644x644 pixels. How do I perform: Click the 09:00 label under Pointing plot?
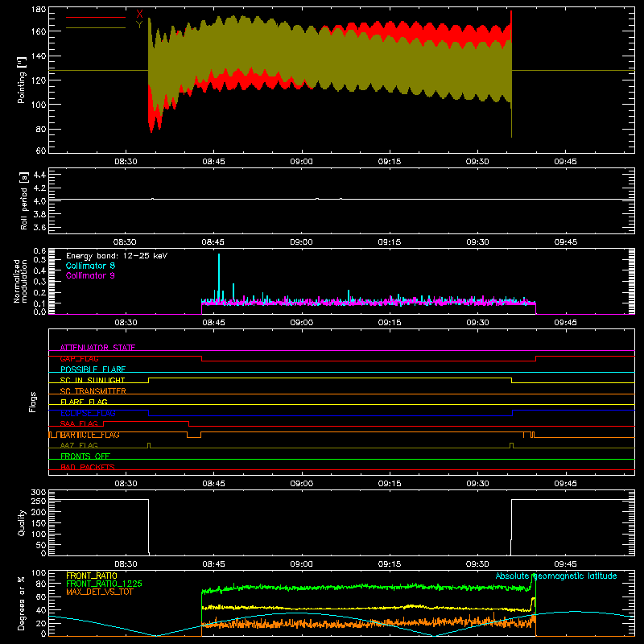coord(301,162)
